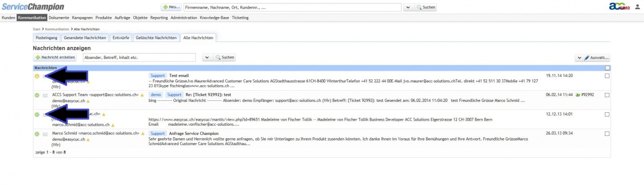This screenshot has height=187, width=644.
Task: Click warning triangle beside demo@easycuc.ch in ticket row
Action: tap(88, 101)
